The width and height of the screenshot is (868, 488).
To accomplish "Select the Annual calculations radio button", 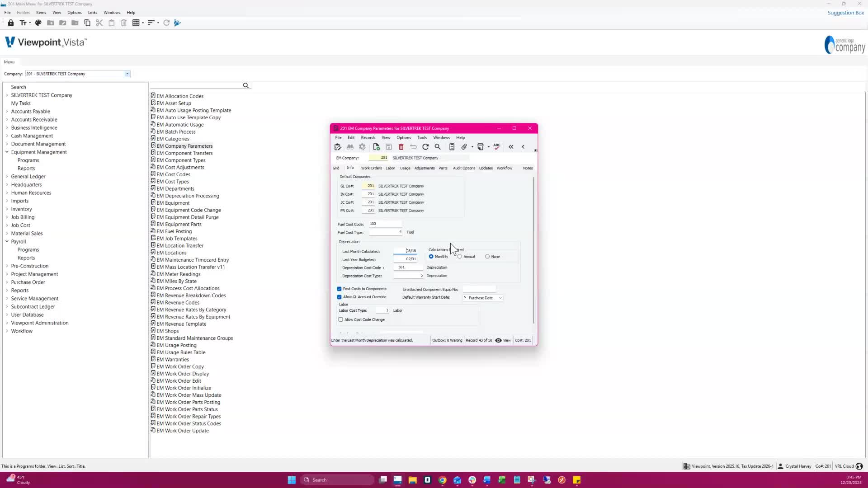I will 460,257.
